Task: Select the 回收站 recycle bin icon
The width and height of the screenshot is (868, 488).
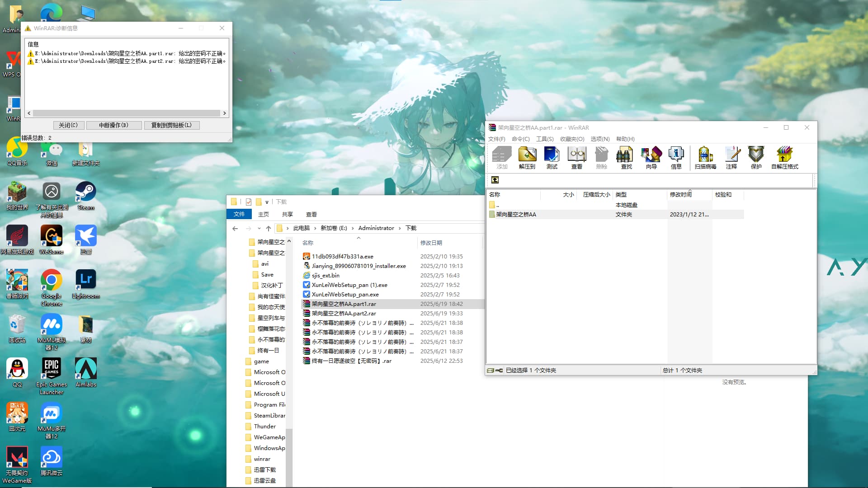Action: click(17, 328)
